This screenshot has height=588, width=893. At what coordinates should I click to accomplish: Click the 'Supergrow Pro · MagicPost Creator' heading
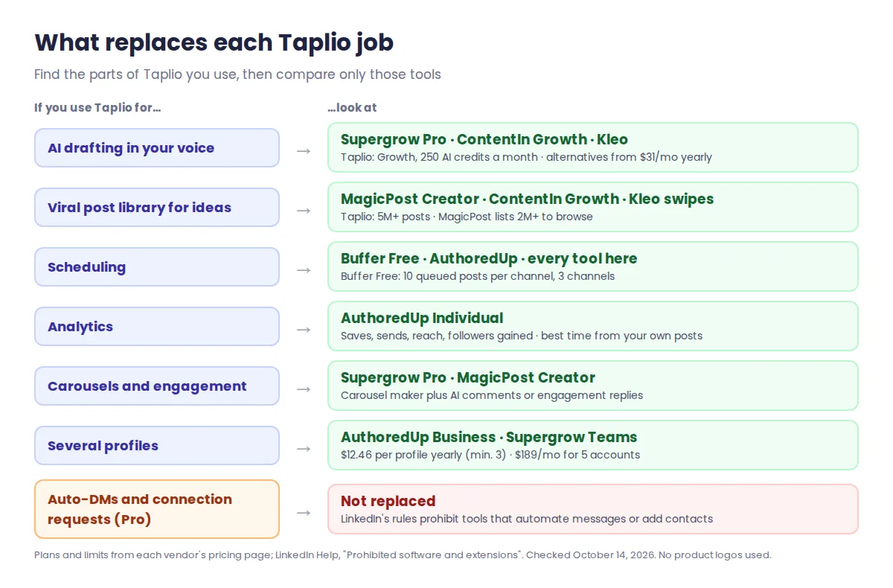tap(468, 377)
